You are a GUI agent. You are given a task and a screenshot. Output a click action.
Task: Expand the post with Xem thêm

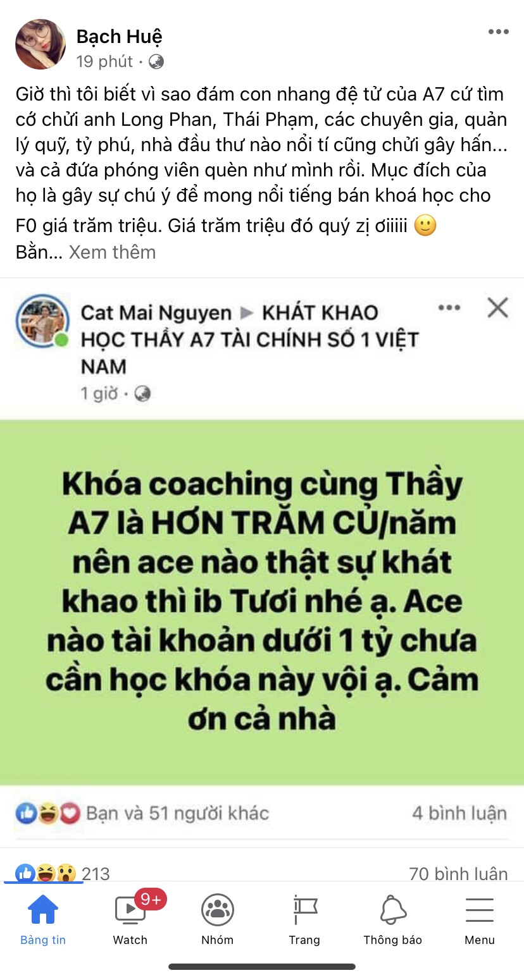click(112, 252)
